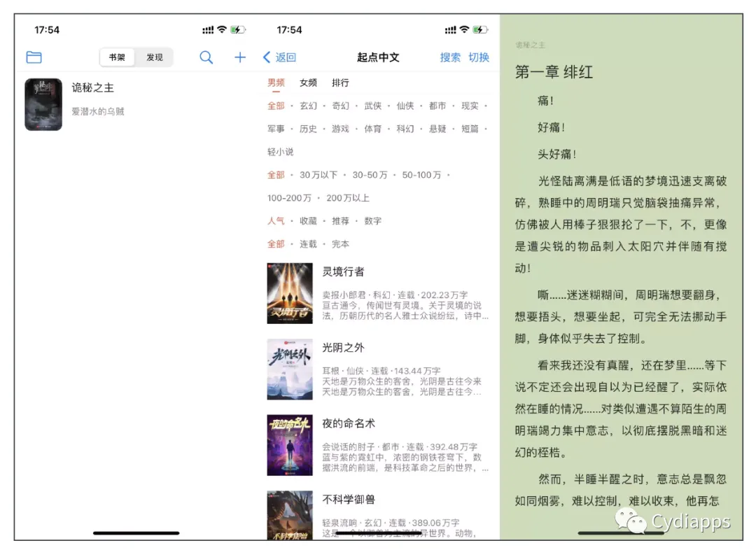756x557 pixels.
Task: Select the 短篇 genre filter
Action: click(470, 129)
